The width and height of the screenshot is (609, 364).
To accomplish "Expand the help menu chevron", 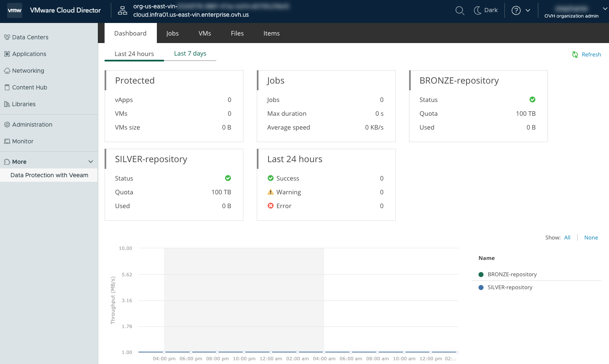I will [528, 10].
